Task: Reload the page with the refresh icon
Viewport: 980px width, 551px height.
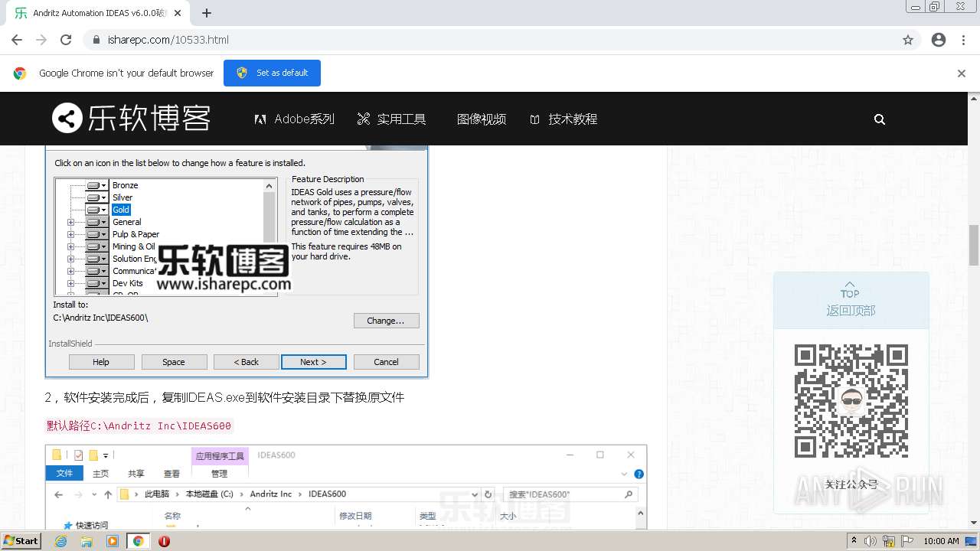Action: tap(66, 40)
